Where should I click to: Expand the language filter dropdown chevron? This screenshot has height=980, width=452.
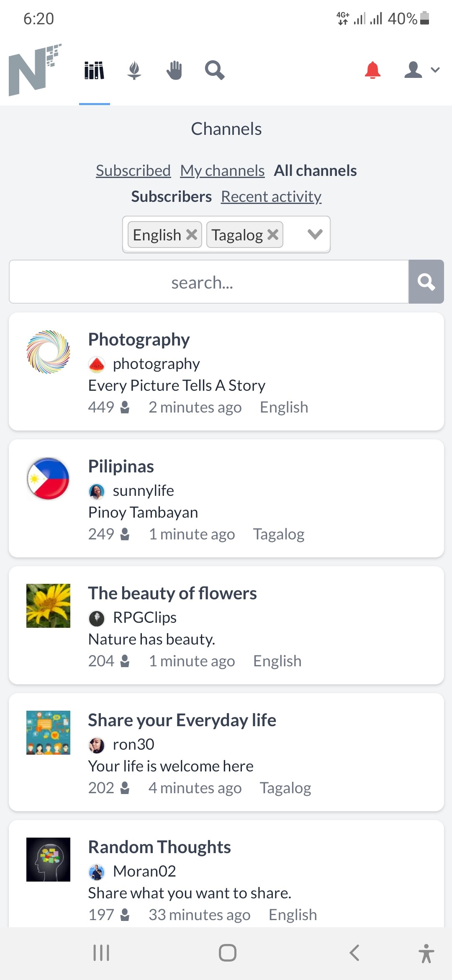coord(315,235)
